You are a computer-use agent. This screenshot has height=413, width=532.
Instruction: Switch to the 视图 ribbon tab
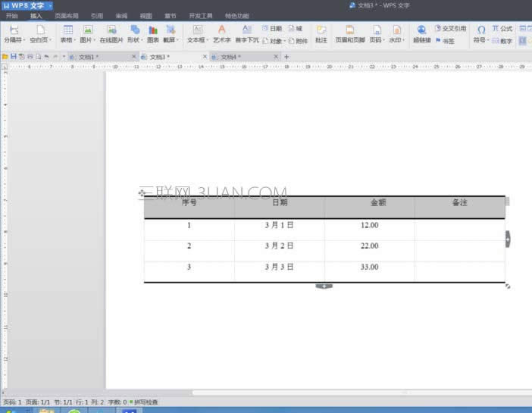146,16
